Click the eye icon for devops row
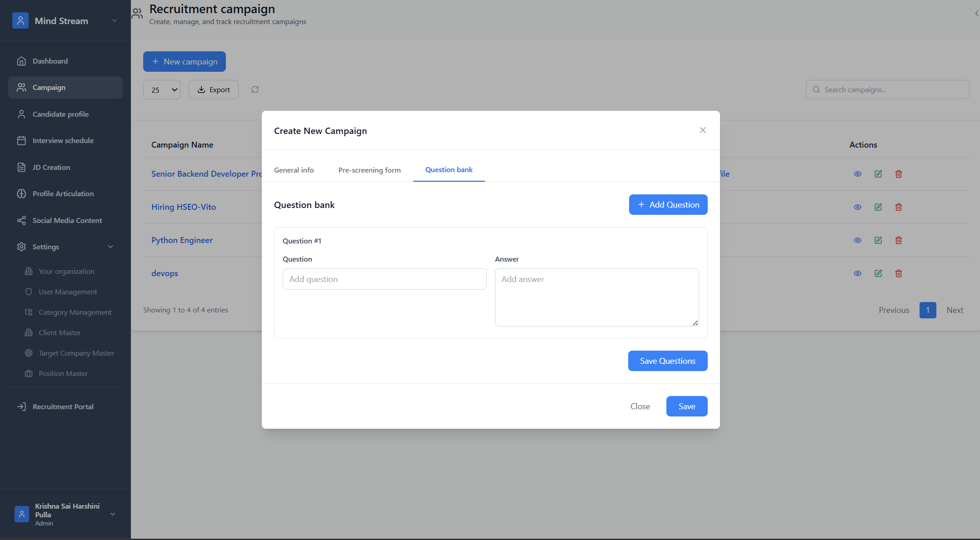This screenshot has width=980, height=540. (x=857, y=273)
